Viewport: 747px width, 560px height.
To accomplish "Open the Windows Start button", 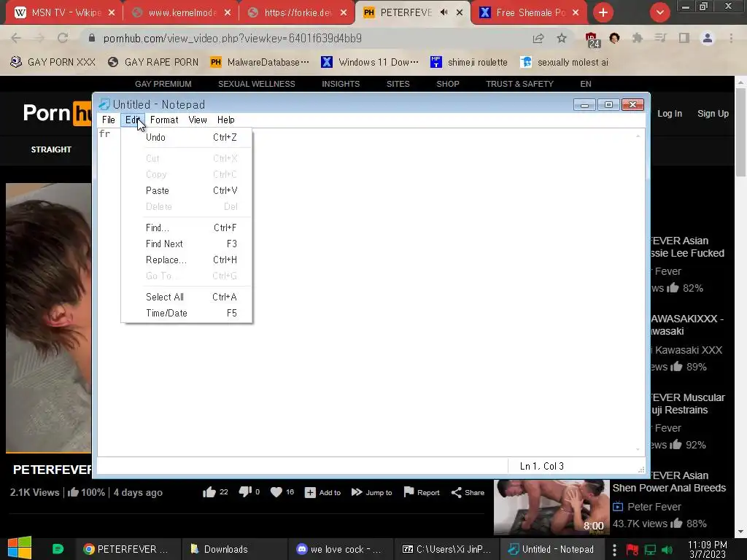I will pos(20,548).
